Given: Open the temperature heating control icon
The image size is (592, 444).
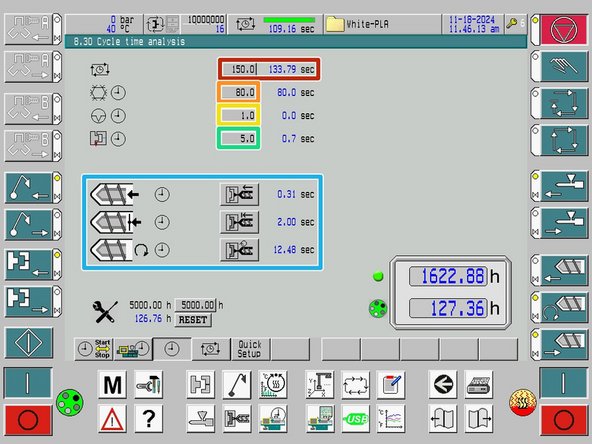Looking at the screenshot, I should tap(273, 385).
